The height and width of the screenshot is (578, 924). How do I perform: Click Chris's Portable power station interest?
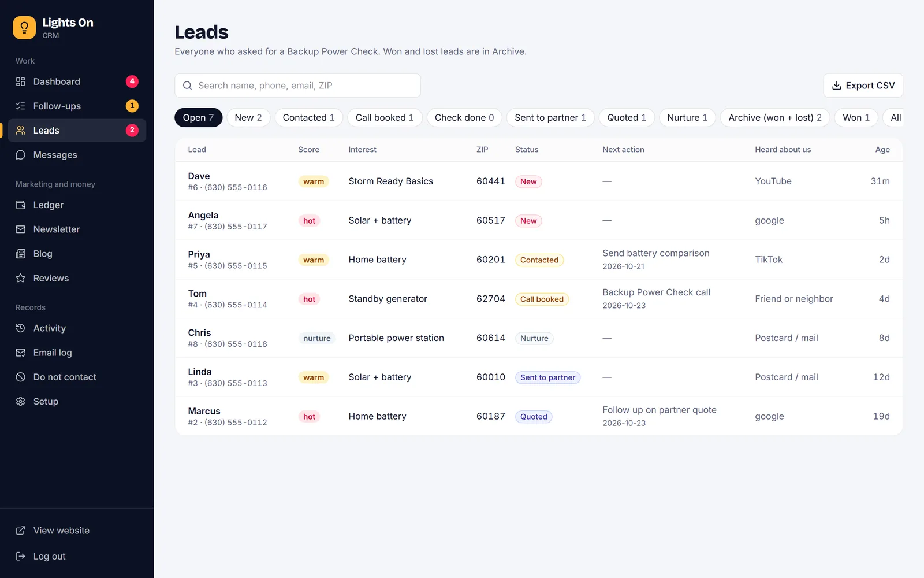(x=396, y=338)
